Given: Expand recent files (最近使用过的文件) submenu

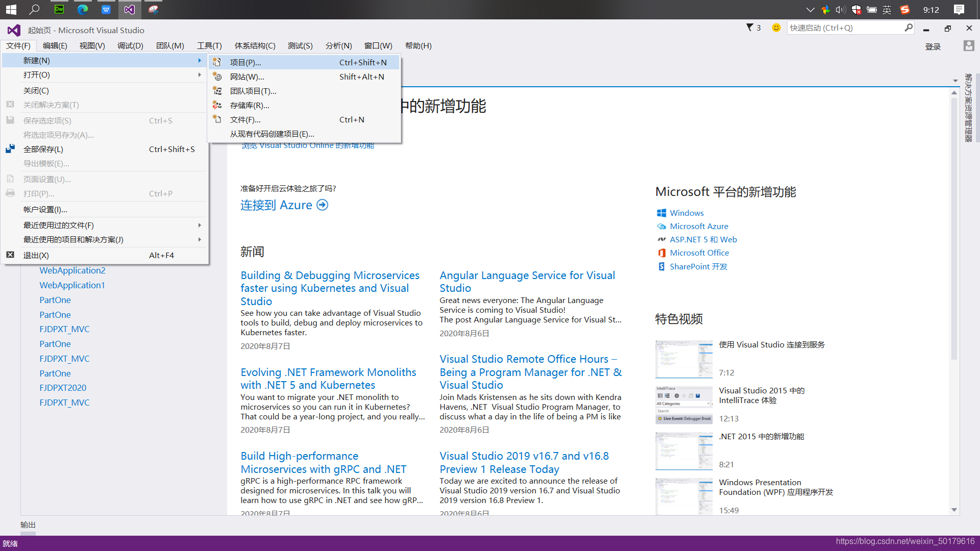Looking at the screenshot, I should tap(200, 225).
